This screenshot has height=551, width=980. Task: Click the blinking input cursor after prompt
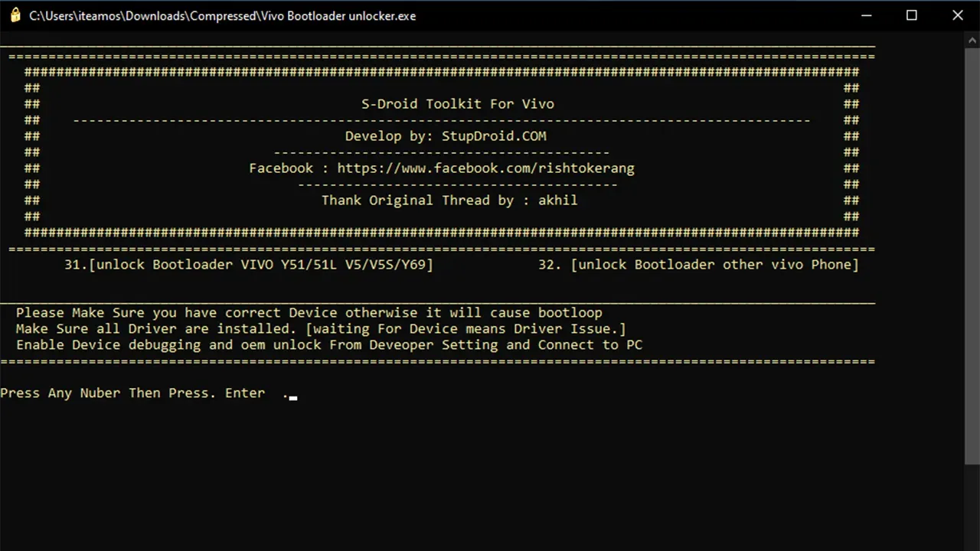click(293, 397)
